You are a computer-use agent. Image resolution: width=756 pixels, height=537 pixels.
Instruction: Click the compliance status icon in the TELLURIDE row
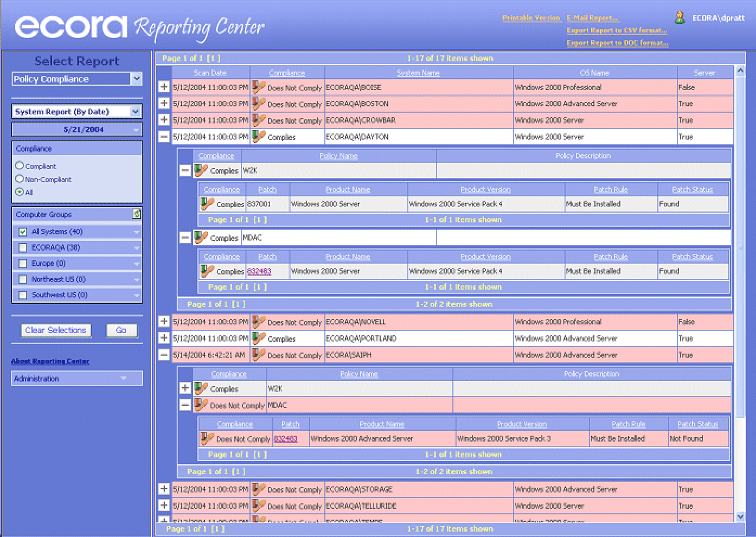click(259, 506)
